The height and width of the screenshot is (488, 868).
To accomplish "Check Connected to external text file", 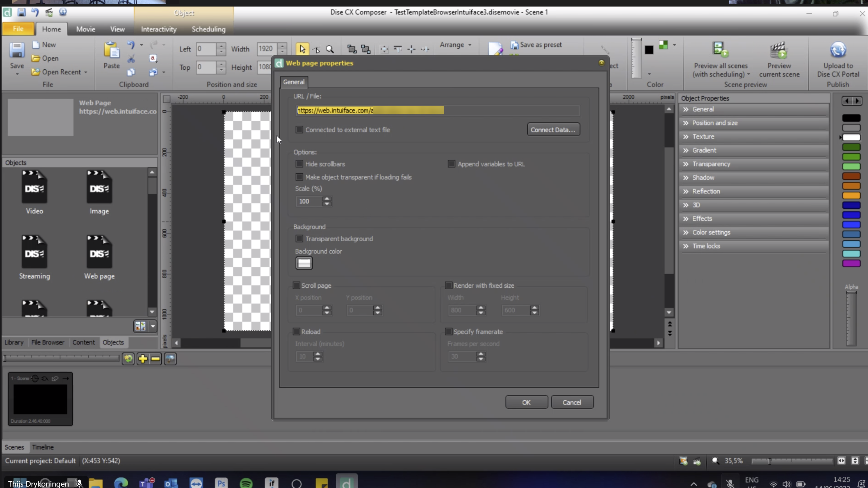I will point(299,130).
